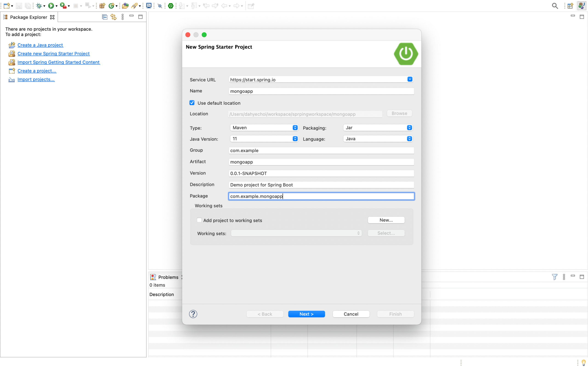Open the Java Version dropdown showing 11

264,139
